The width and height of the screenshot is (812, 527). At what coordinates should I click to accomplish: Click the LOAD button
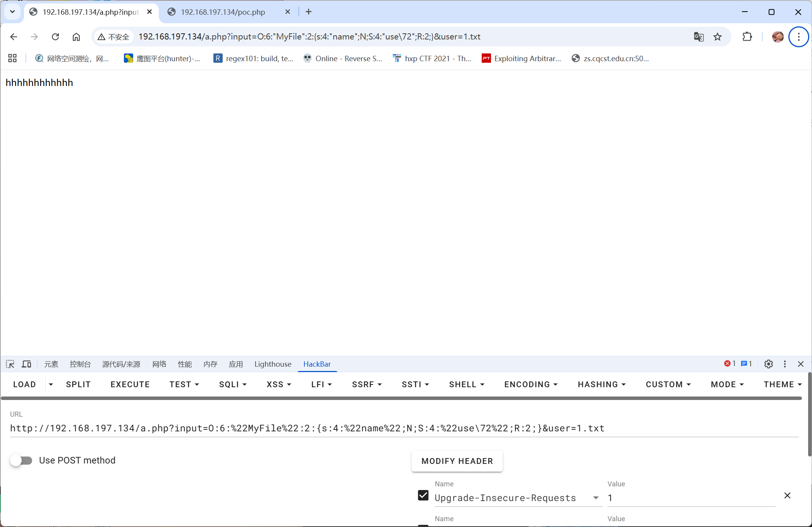pyautogui.click(x=24, y=385)
